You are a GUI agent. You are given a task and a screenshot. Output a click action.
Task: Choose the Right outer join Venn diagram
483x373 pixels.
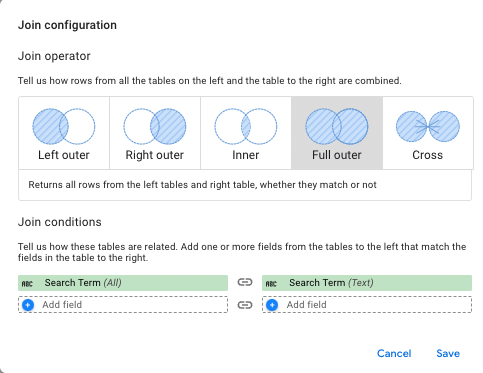155,126
